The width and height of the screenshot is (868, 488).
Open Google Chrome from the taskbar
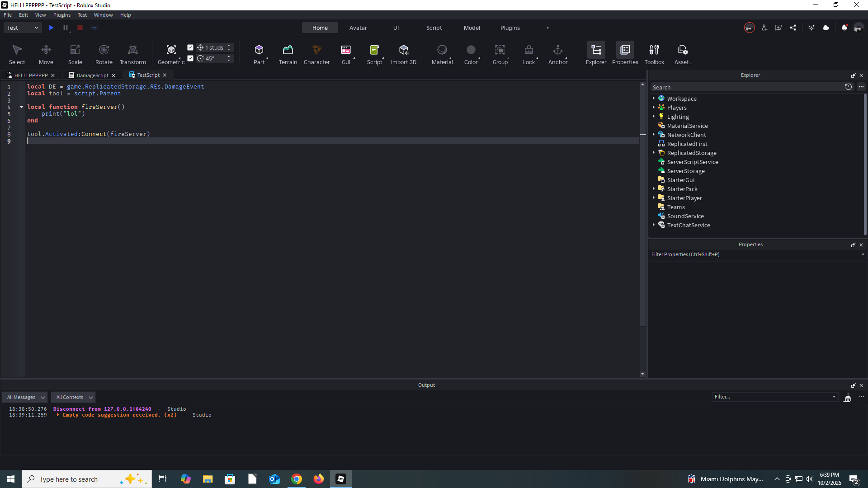(297, 479)
